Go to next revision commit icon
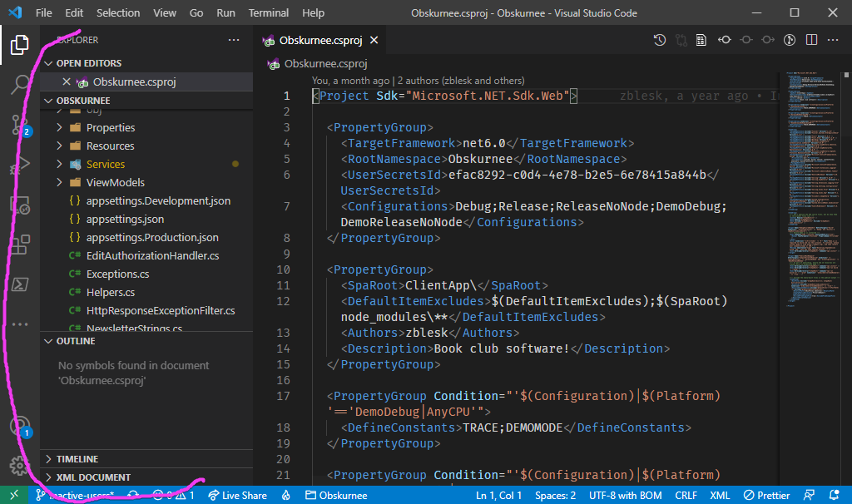Image resolution: width=852 pixels, height=504 pixels. [768, 40]
